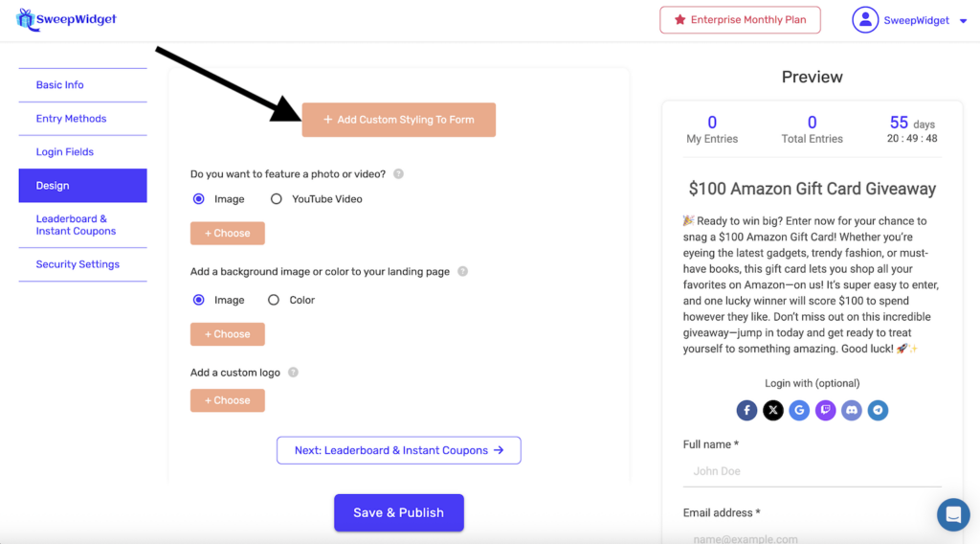Click the Save & Publish button
980x544 pixels.
coord(398,512)
